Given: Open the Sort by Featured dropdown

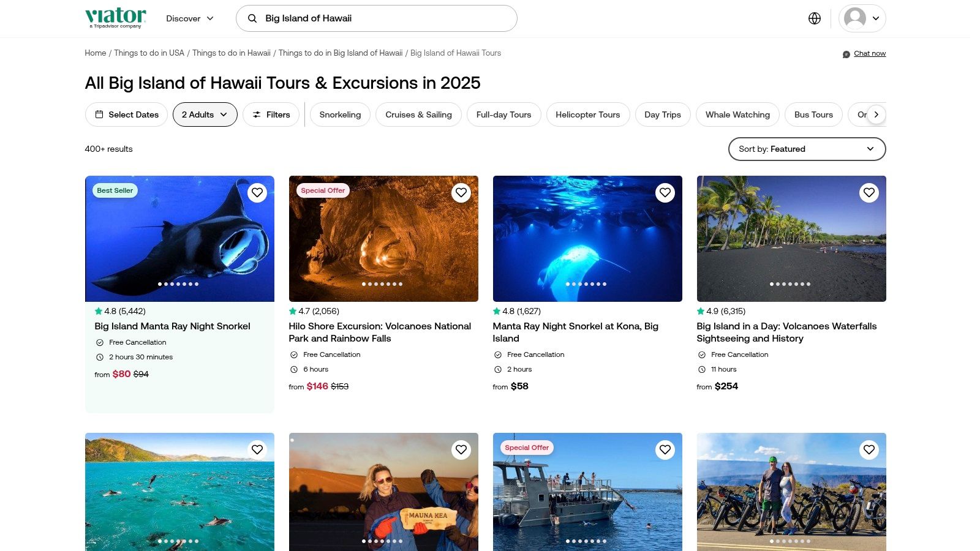Looking at the screenshot, I should (807, 149).
